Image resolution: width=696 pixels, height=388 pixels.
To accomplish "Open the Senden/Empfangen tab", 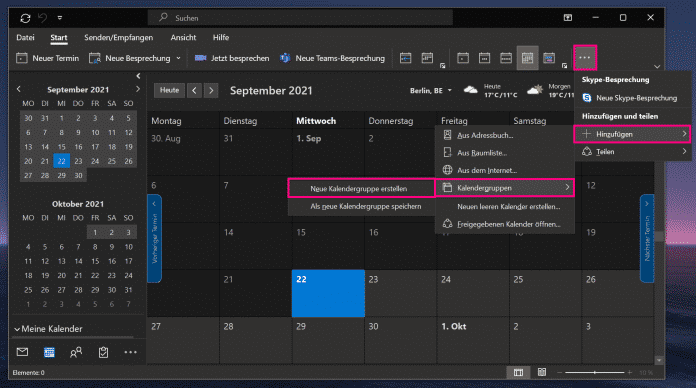I will pos(119,38).
